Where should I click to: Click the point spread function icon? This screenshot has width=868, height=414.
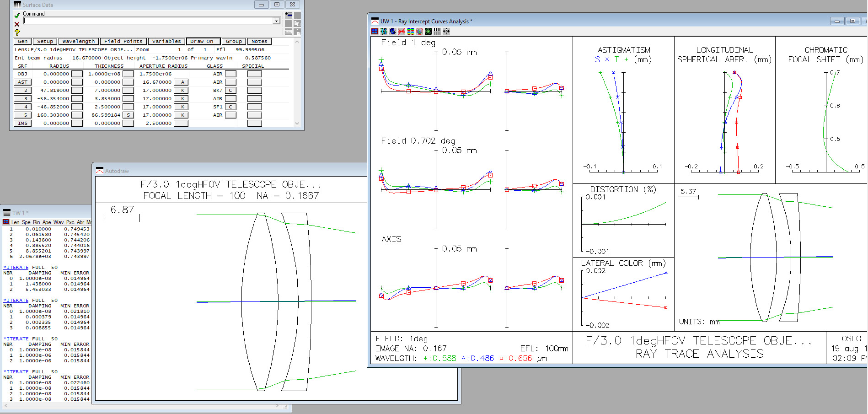pyautogui.click(x=428, y=31)
